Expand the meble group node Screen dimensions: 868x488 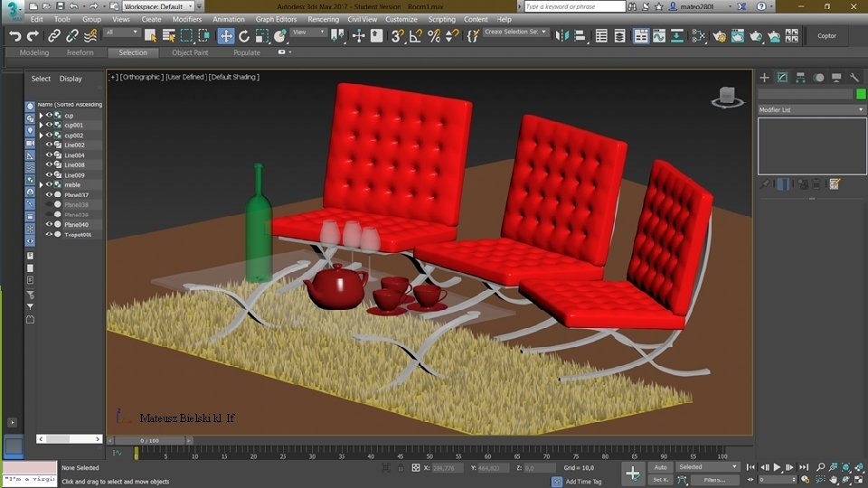pos(41,184)
